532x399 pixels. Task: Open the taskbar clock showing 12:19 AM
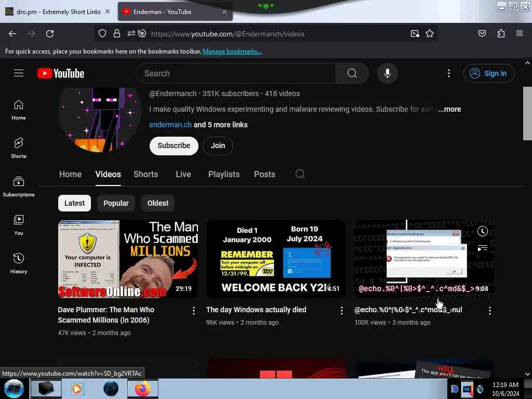pos(506,389)
